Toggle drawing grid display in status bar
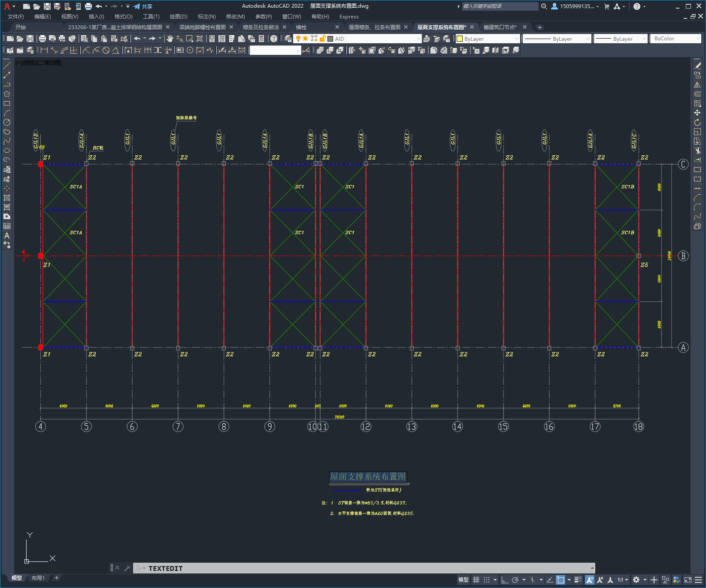706x588 pixels. pyautogui.click(x=476, y=580)
